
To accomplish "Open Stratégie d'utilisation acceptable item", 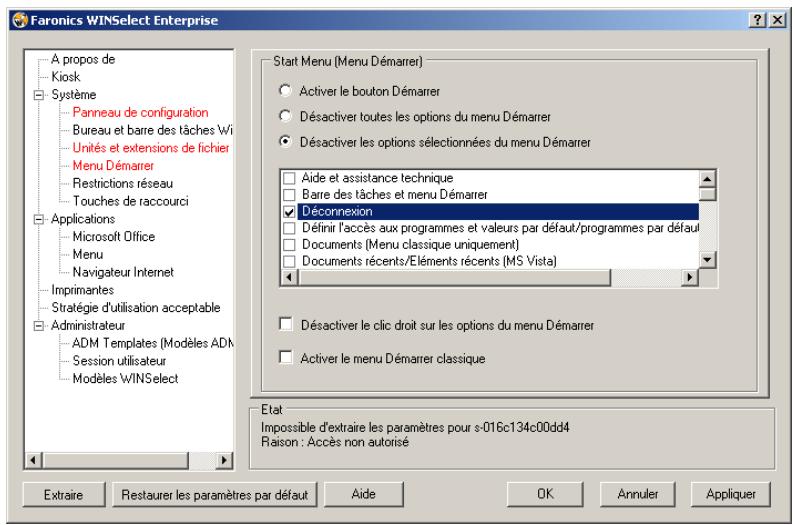I will (136, 308).
